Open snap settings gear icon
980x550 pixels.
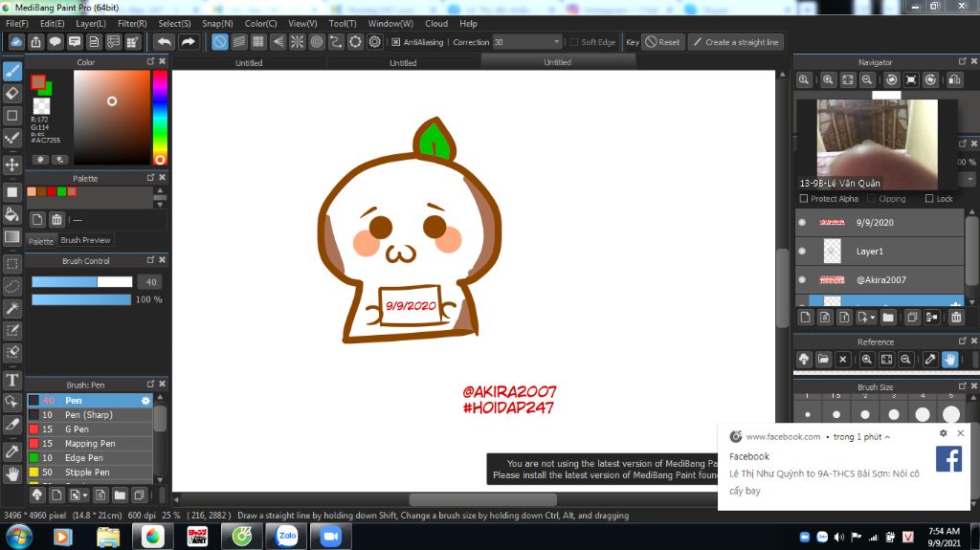pyautogui.click(x=374, y=42)
